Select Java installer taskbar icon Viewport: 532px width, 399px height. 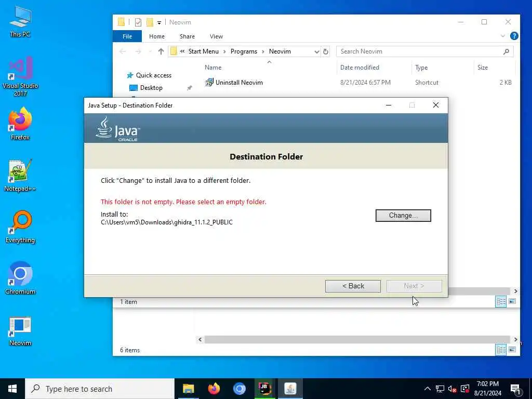point(290,389)
